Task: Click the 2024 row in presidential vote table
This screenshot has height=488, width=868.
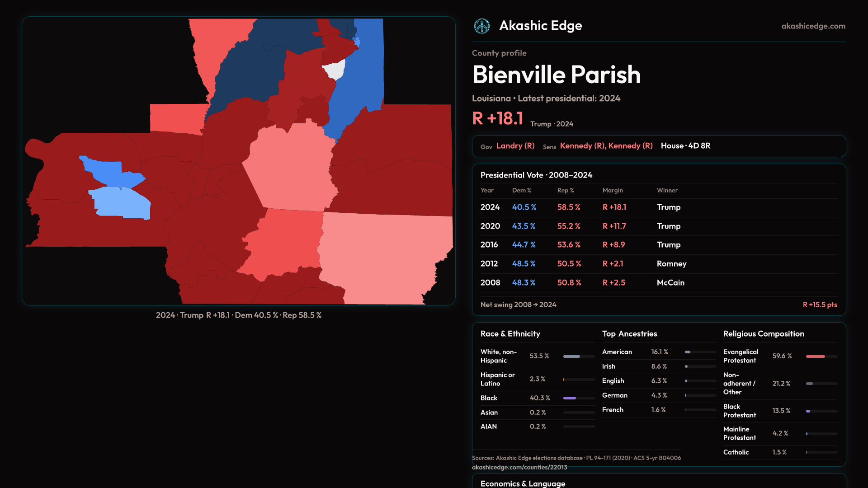Action: [658, 207]
